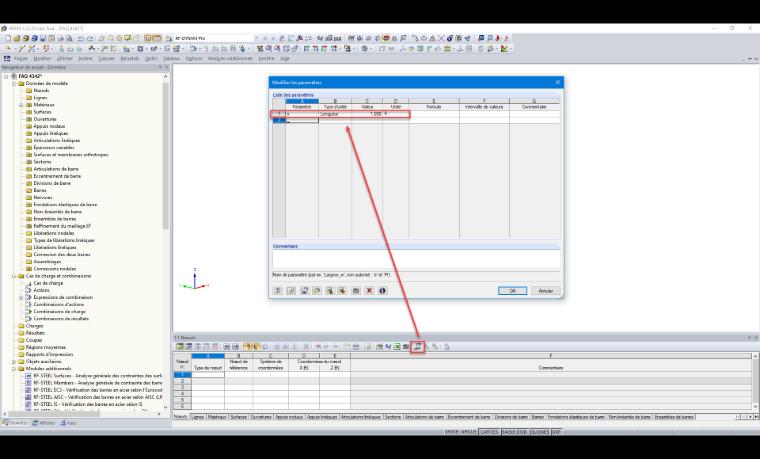Toggle GLIGNES in the status bar
The height and width of the screenshot is (459, 760).
(x=539, y=432)
